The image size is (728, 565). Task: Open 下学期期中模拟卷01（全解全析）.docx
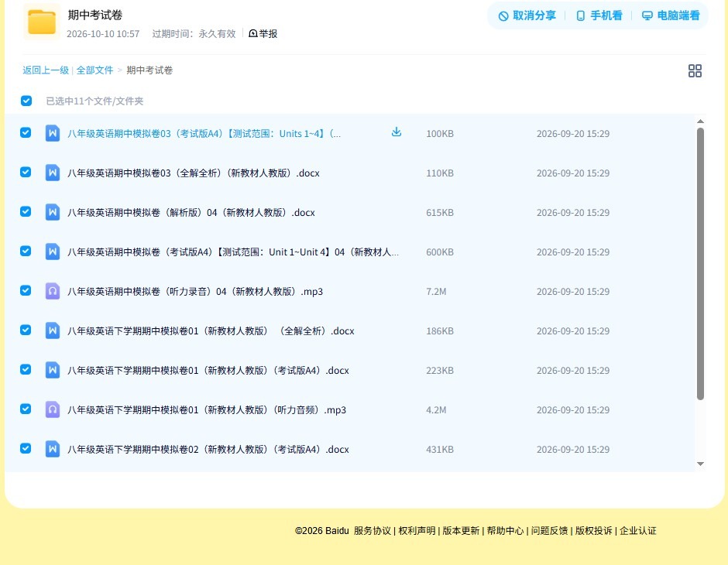pyautogui.click(x=211, y=330)
